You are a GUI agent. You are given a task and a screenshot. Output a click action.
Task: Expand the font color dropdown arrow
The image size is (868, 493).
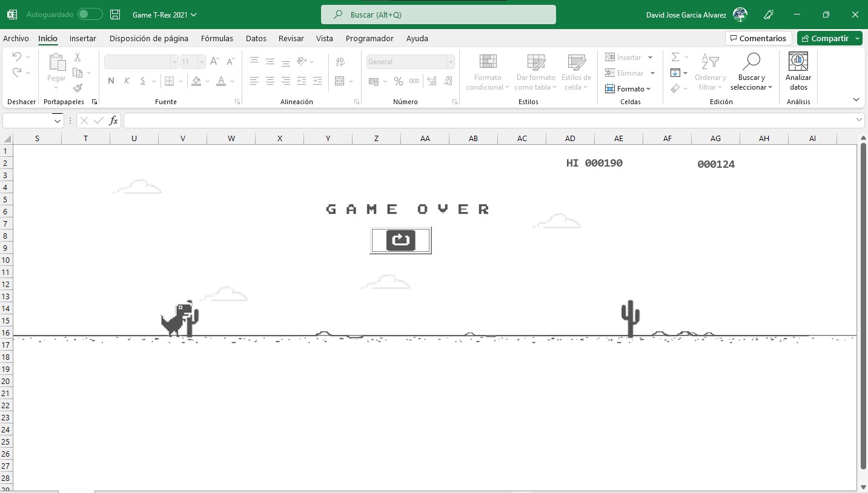(233, 81)
